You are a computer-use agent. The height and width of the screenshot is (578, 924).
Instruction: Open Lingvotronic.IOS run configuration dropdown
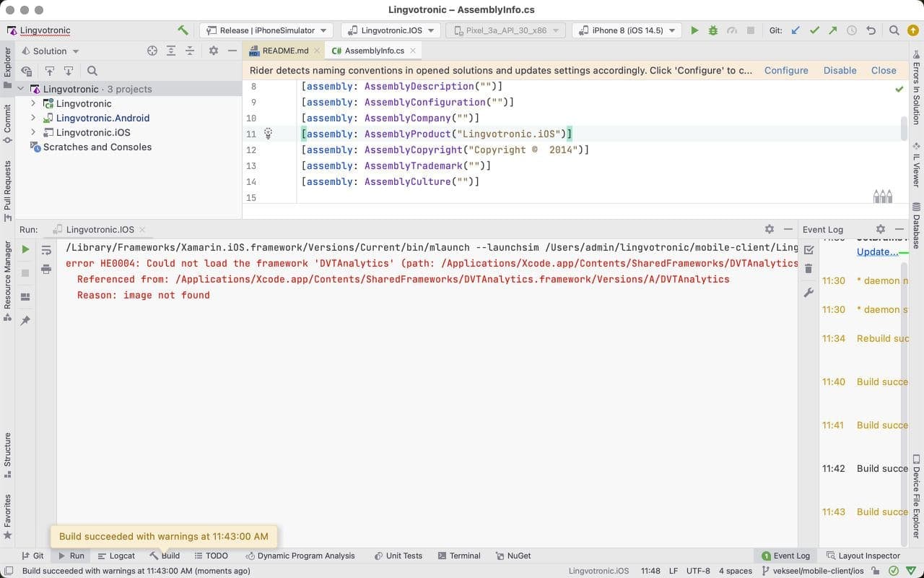391,30
